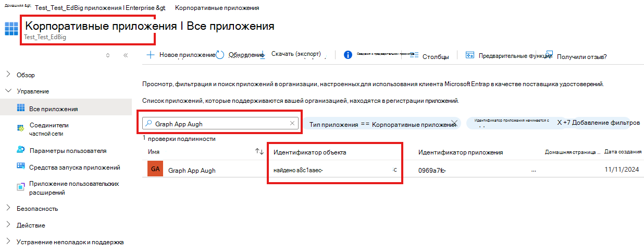Screen dimensions: 644x251
Task: Open the Graph App Augh application
Action: pos(192,170)
